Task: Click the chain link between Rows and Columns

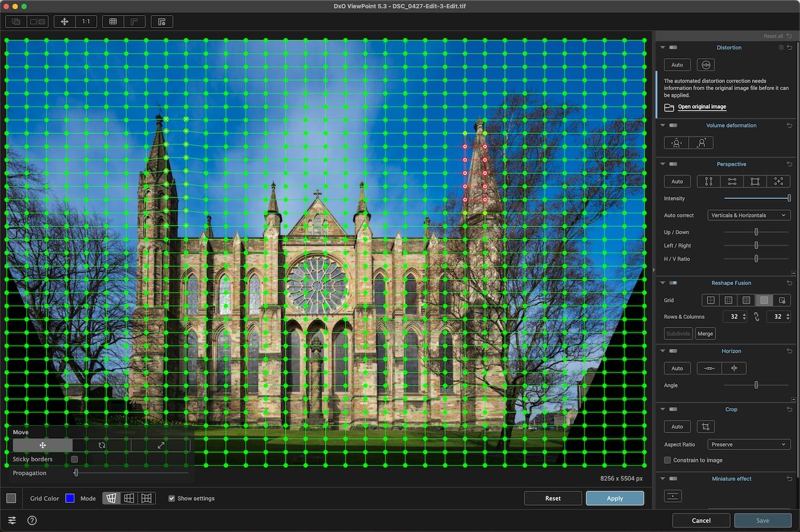Action: click(757, 317)
